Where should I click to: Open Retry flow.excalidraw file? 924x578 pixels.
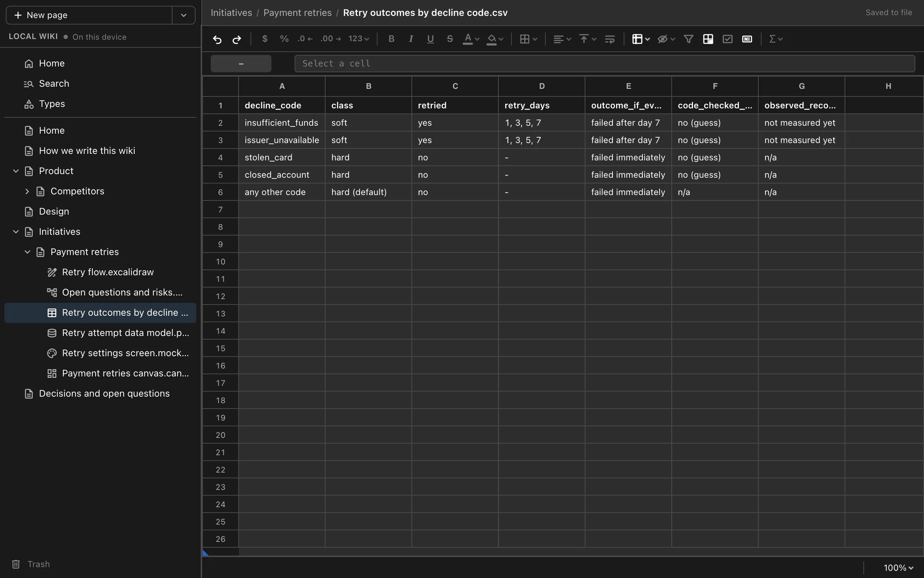click(x=100, y=272)
